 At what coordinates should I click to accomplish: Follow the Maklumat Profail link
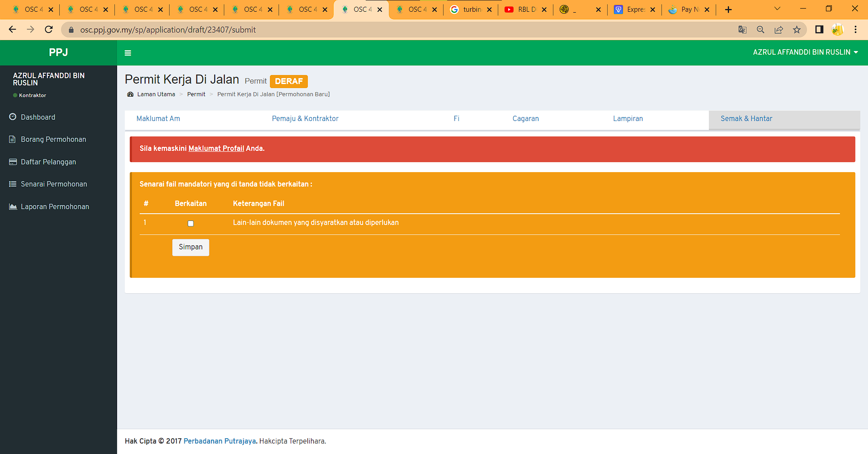[x=216, y=148]
